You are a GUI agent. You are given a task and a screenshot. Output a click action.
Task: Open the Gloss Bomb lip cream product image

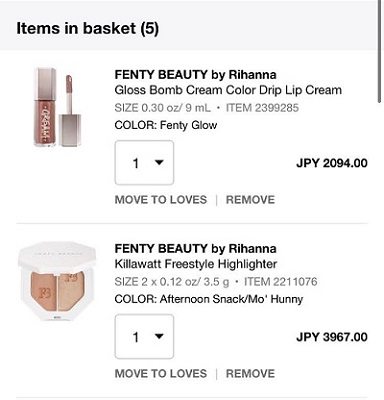pyautogui.click(x=58, y=107)
